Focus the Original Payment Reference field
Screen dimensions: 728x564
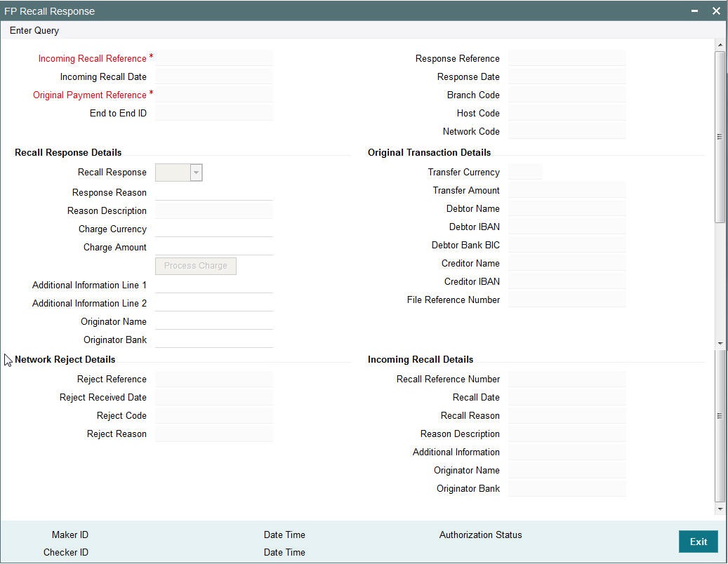[214, 95]
